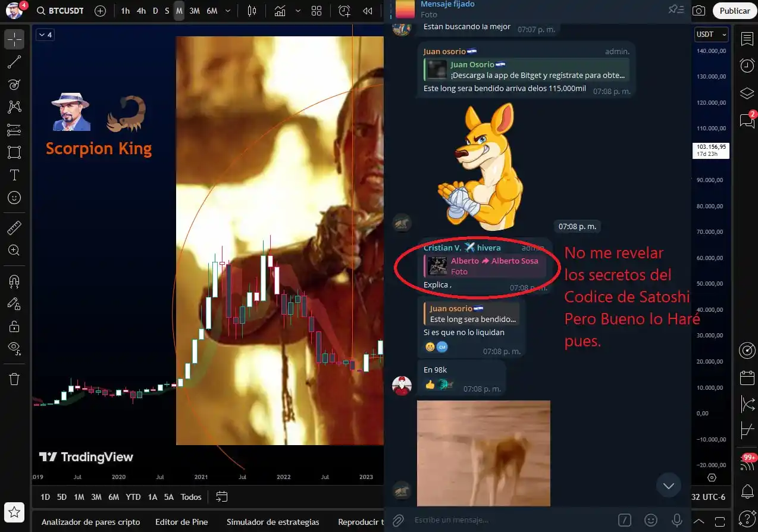The width and height of the screenshot is (758, 532).
Task: Open the layout templates grid
Action: point(317,11)
